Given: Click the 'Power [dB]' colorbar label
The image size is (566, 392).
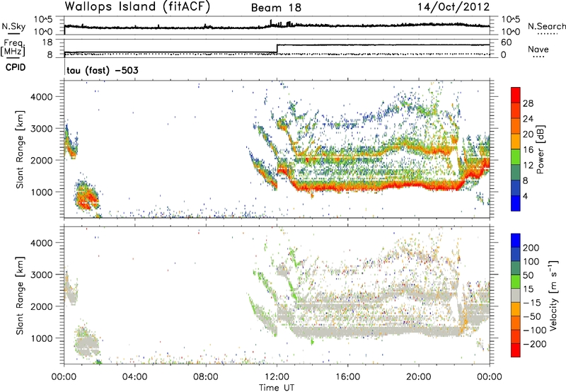Looking at the screenshot, I should point(540,149).
